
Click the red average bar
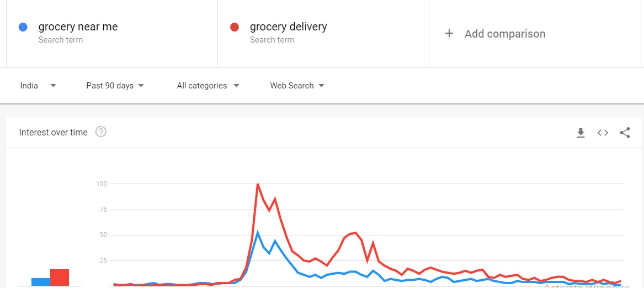click(60, 277)
